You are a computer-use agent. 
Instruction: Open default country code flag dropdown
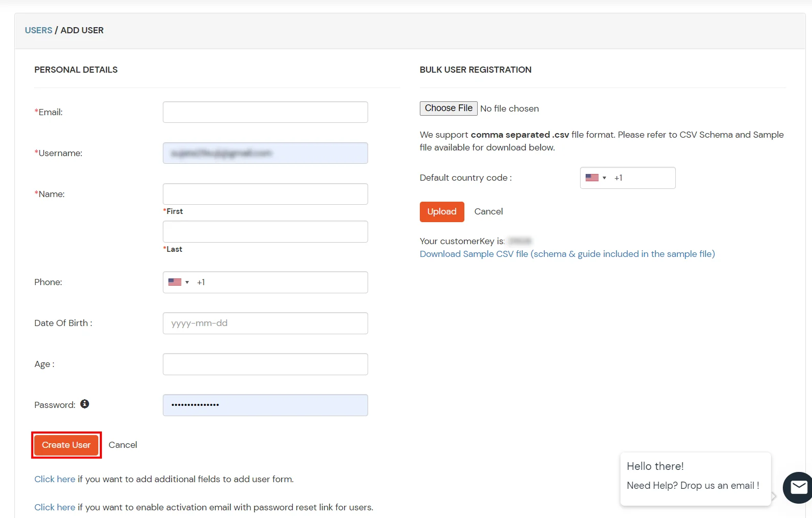(x=596, y=178)
